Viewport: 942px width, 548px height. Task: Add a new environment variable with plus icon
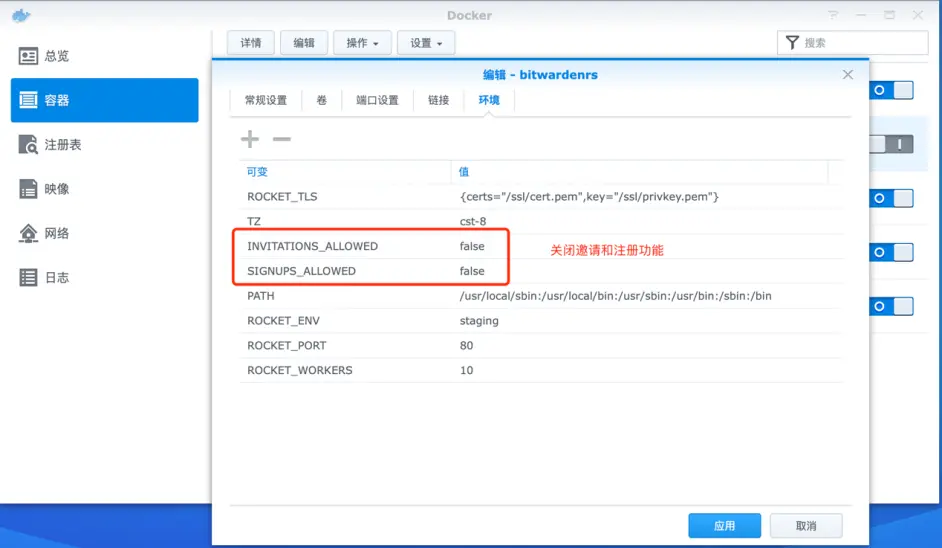coord(250,139)
